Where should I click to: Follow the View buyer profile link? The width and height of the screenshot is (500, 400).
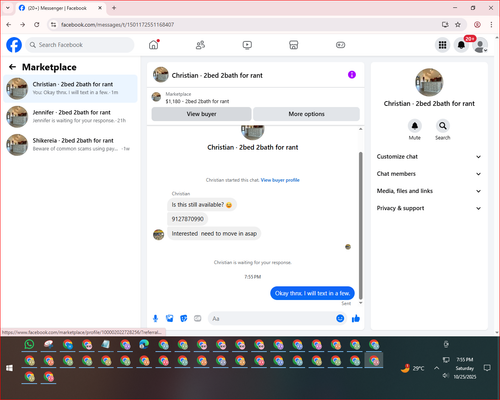click(280, 180)
